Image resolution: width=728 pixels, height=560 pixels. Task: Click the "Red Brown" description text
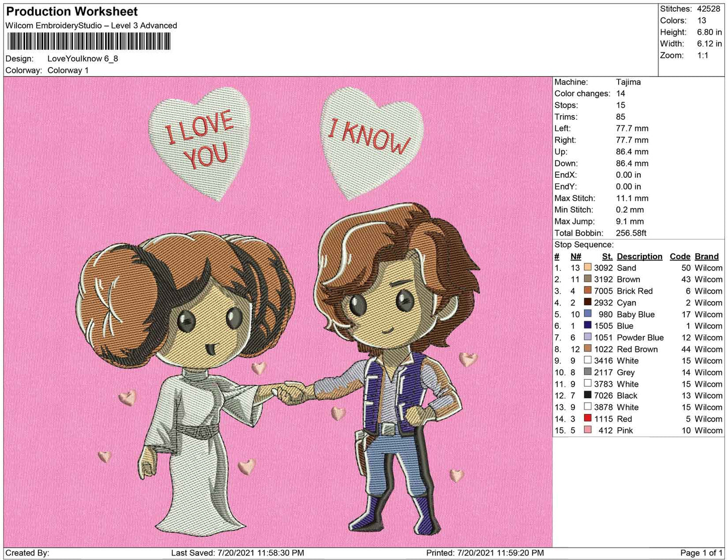coord(637,349)
